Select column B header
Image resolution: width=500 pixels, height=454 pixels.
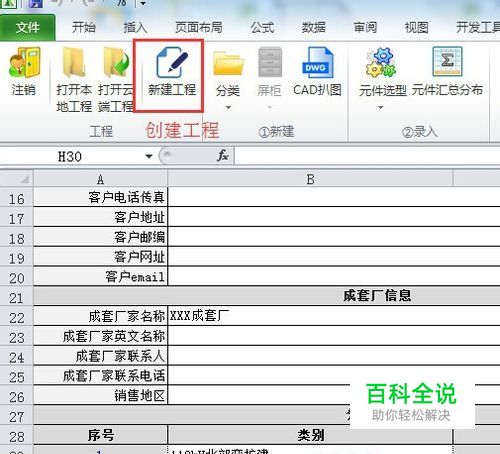click(310, 179)
